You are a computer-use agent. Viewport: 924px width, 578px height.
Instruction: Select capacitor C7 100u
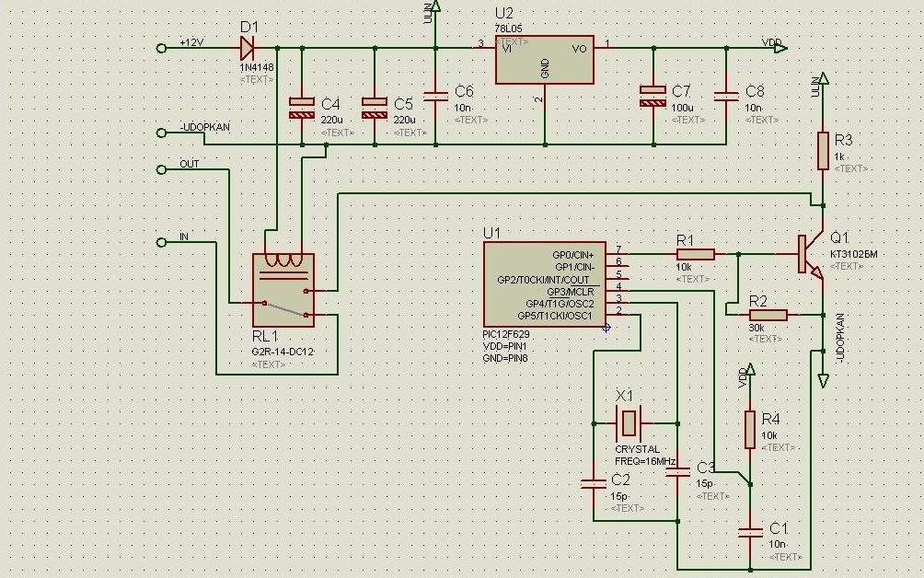(x=653, y=96)
